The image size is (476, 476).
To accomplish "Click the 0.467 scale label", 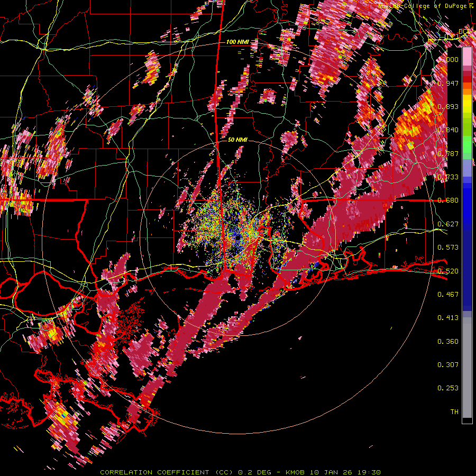I will point(448,295).
